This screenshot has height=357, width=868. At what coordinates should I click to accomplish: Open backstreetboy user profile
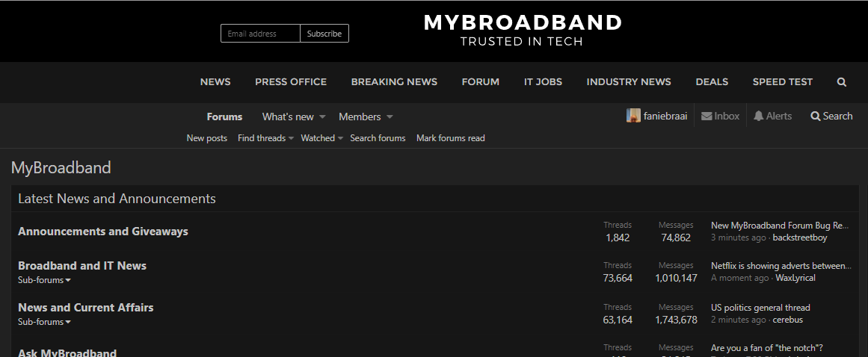(800, 238)
